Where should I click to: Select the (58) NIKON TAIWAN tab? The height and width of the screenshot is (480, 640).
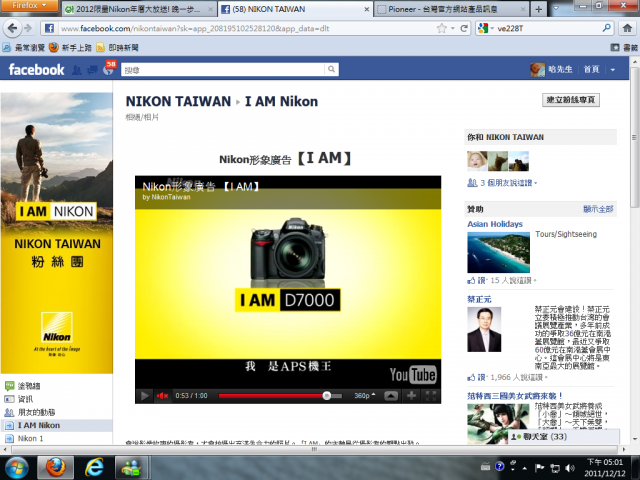(x=295, y=9)
